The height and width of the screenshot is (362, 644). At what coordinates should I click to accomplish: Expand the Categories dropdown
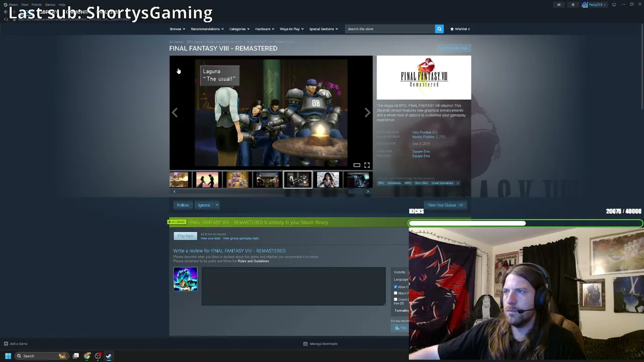click(239, 29)
